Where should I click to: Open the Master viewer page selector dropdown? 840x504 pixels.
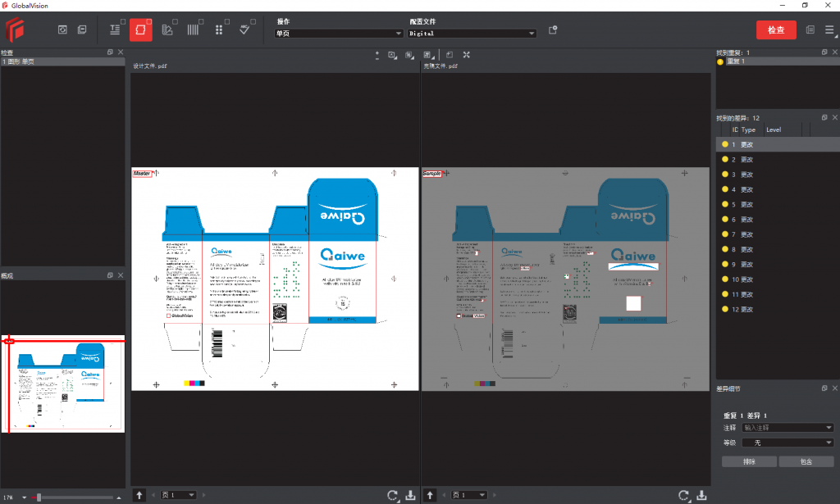[x=178, y=496]
